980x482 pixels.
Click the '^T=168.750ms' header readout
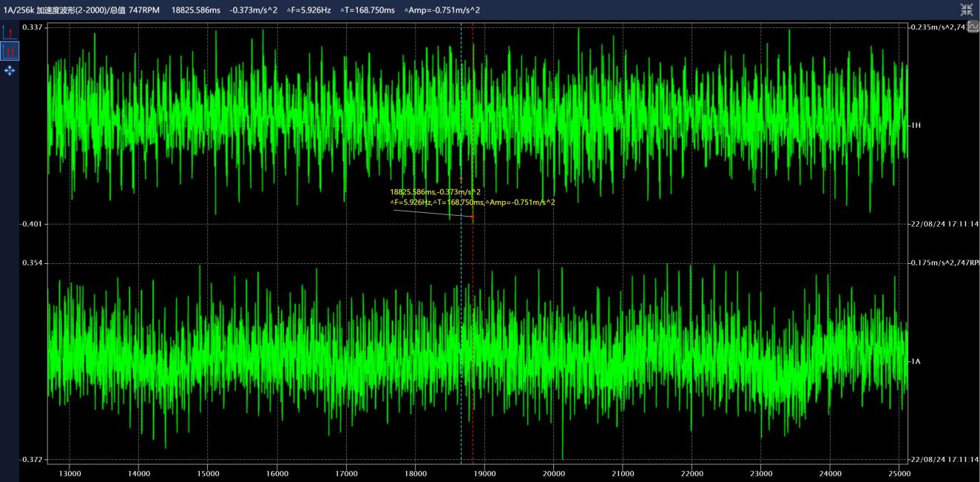(x=368, y=10)
